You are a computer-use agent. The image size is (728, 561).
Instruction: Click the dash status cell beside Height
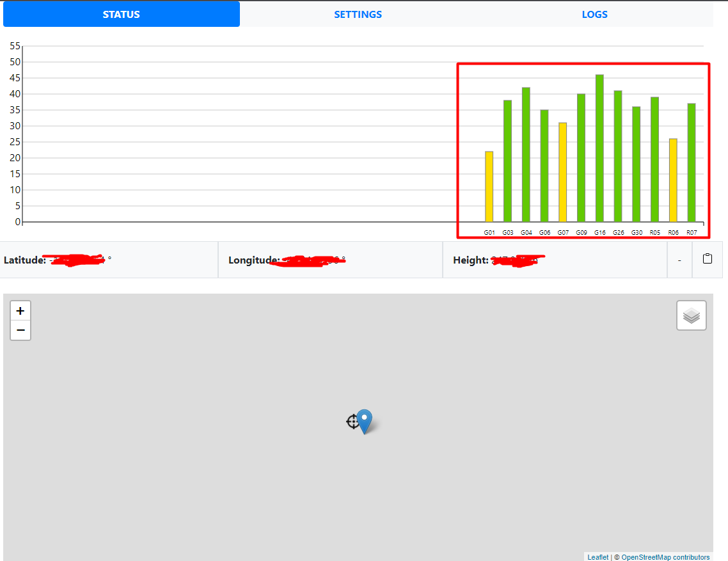tap(680, 260)
